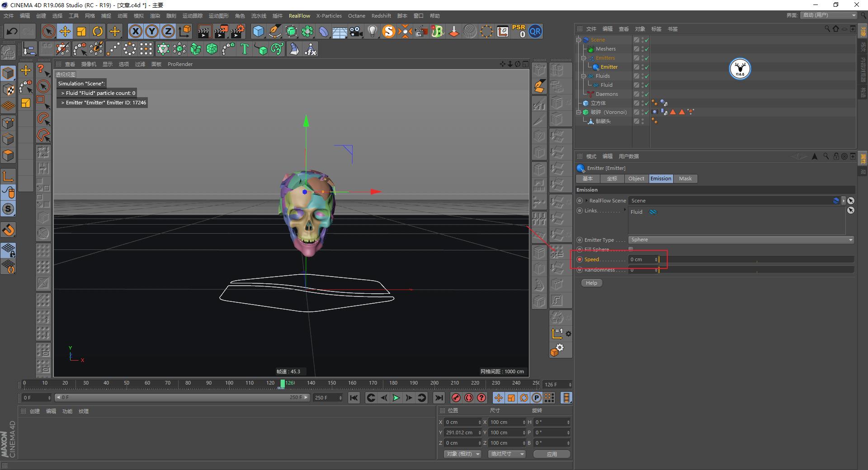Click inside the Speed value field

pos(641,259)
